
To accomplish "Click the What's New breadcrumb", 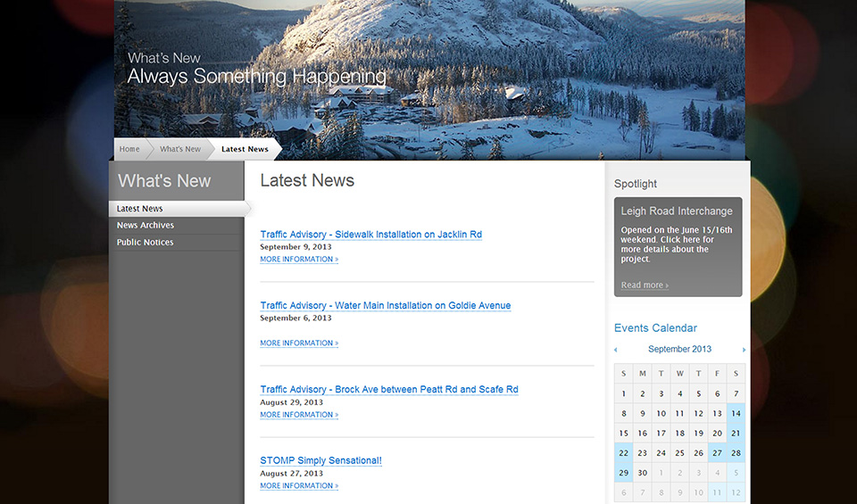I will tap(180, 149).
